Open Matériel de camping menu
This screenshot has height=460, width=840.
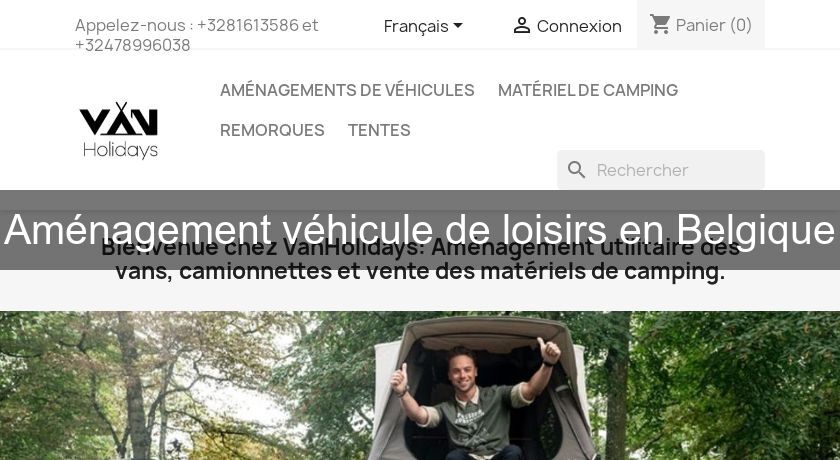[x=588, y=90]
